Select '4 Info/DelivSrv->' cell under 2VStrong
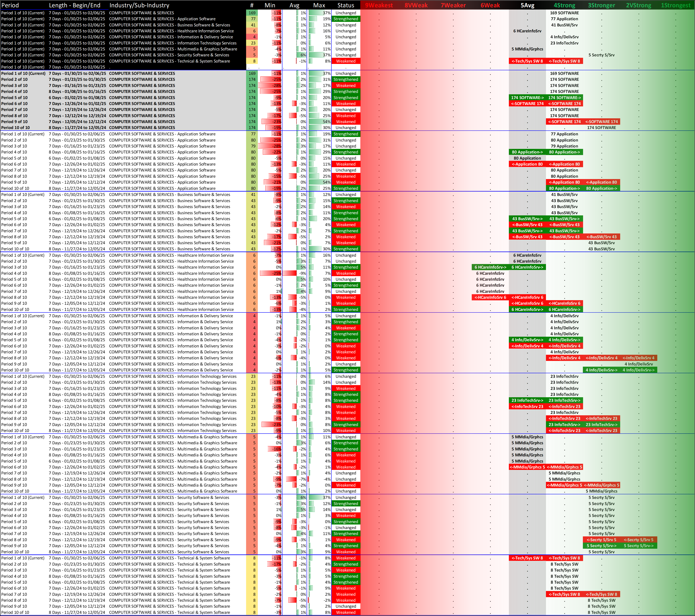The width and height of the screenshot is (695, 616). [x=638, y=370]
